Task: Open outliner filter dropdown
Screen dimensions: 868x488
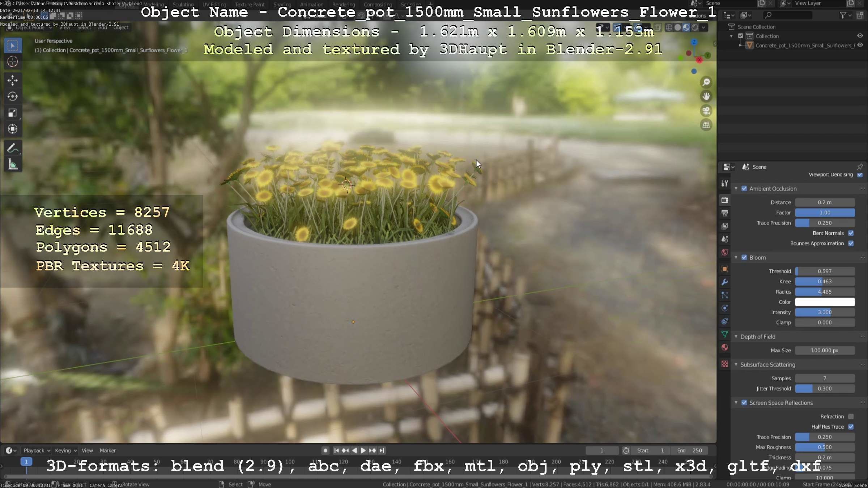Action: [845, 15]
